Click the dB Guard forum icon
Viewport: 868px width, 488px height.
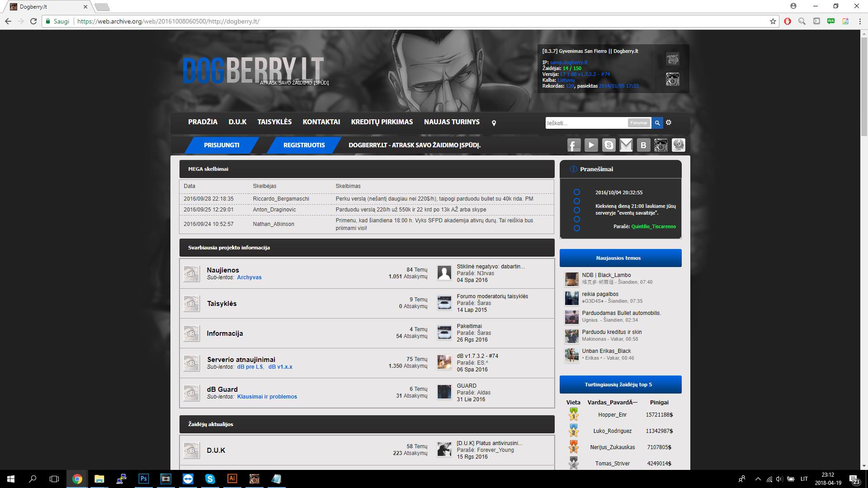191,393
